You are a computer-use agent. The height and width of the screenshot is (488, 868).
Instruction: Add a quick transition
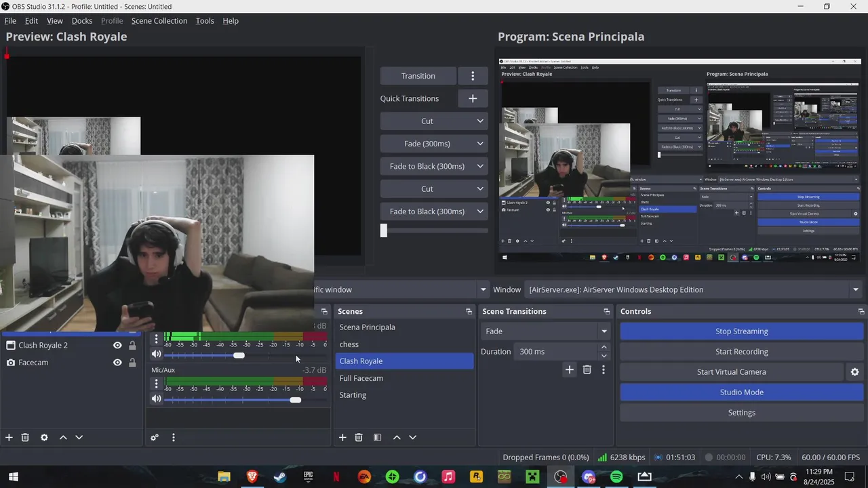473,98
